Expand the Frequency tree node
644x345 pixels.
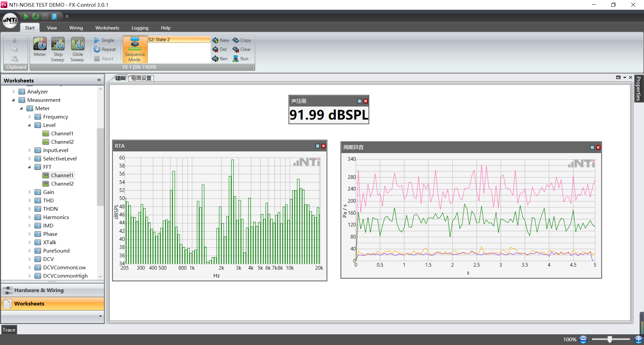[30, 117]
